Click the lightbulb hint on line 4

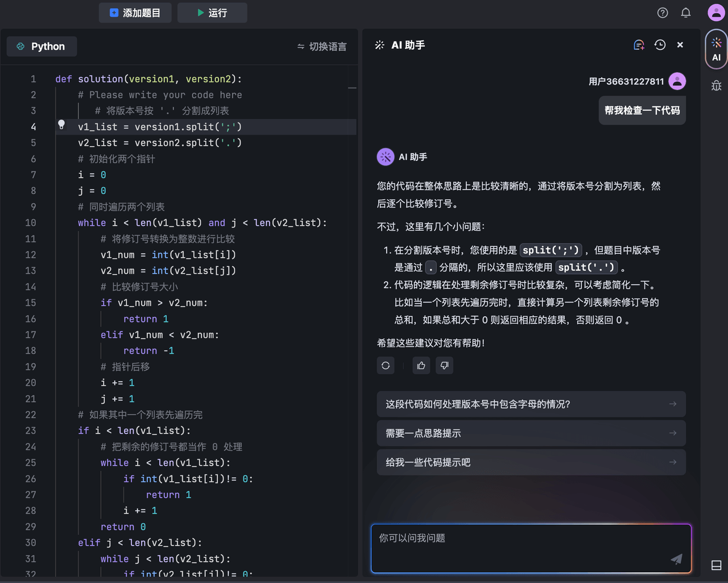coord(61,125)
